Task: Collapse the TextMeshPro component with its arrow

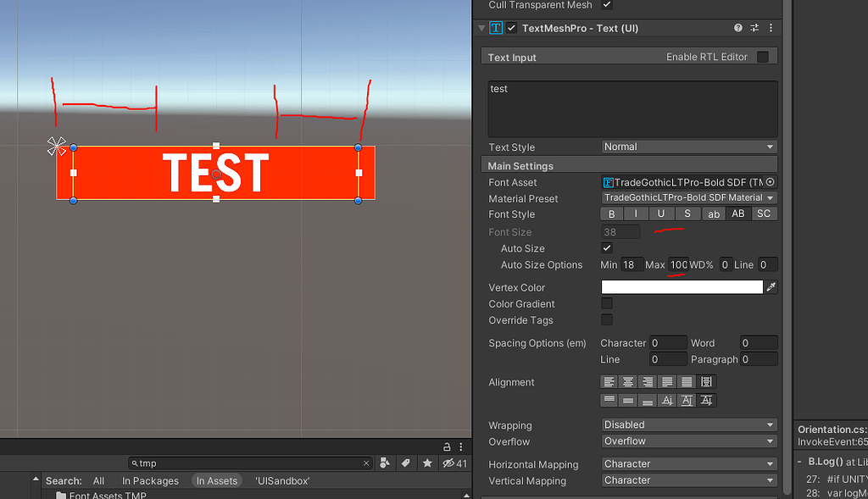Action: tap(481, 28)
